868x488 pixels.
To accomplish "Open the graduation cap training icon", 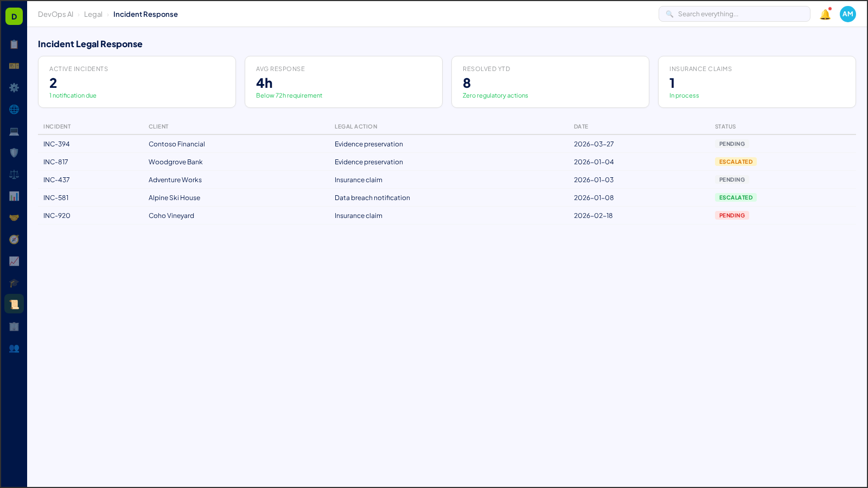I will click(14, 282).
